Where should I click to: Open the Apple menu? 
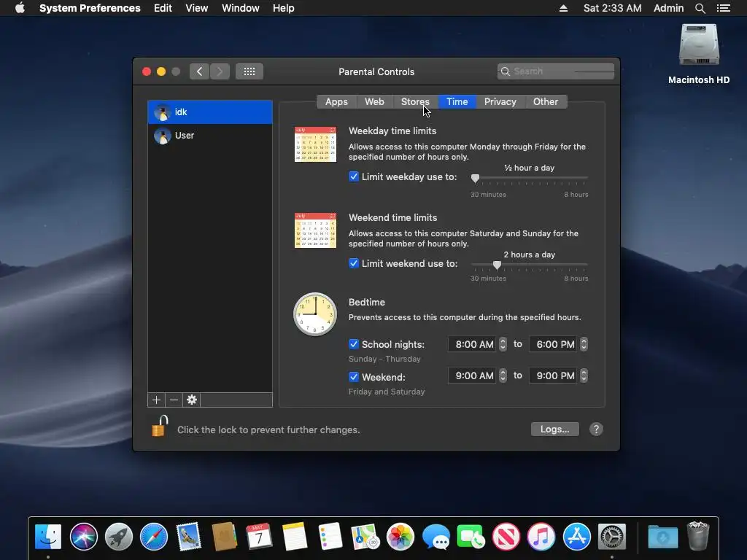click(x=20, y=8)
